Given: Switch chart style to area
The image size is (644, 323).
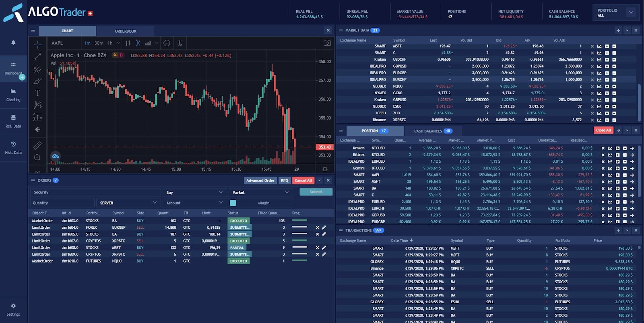Looking at the screenshot, I should click(x=148, y=43).
